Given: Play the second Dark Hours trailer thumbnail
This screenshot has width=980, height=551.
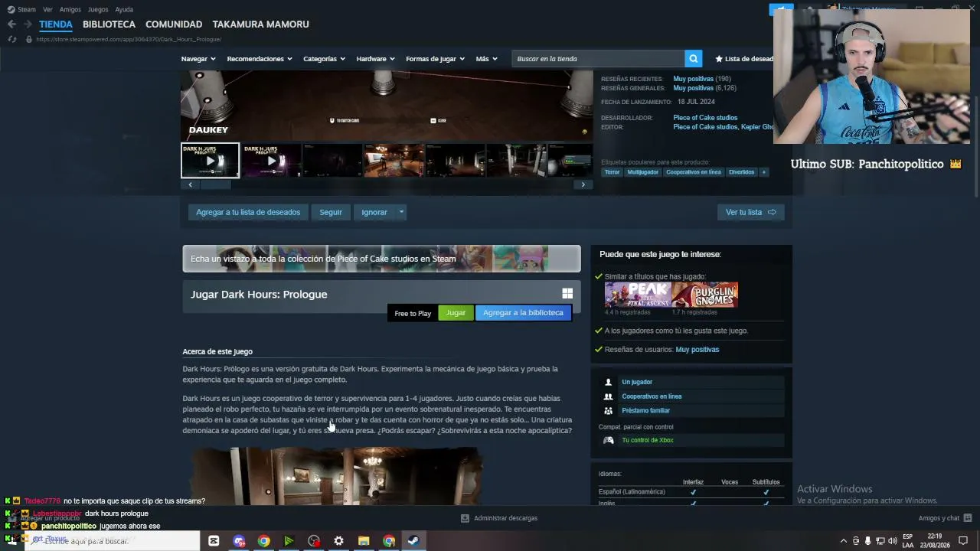Looking at the screenshot, I should coord(271,161).
